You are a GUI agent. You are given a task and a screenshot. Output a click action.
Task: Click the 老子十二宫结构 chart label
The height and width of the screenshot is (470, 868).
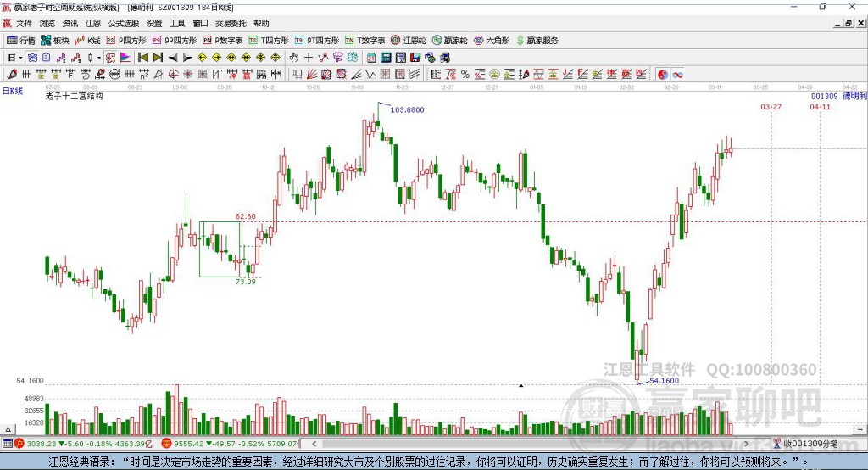pyautogui.click(x=75, y=96)
